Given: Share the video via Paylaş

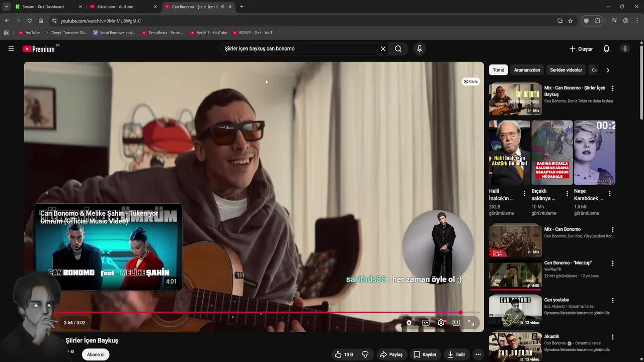Looking at the screenshot, I should (391, 354).
